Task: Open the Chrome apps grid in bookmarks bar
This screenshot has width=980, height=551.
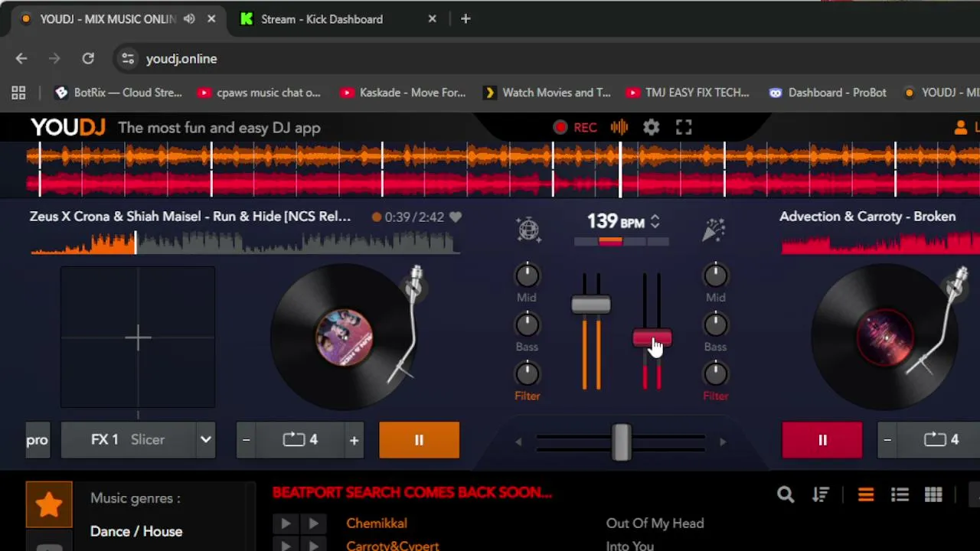Action: [x=18, y=93]
